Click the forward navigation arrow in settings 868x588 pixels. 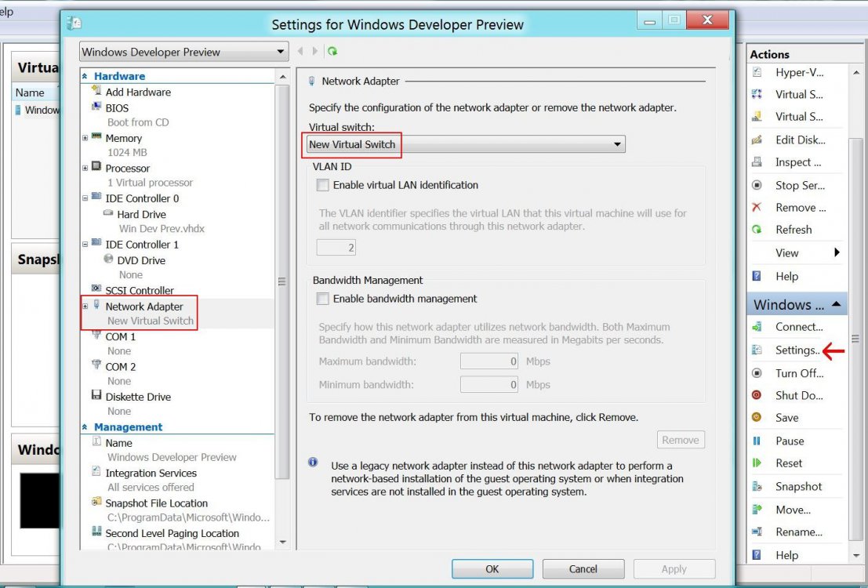point(315,51)
